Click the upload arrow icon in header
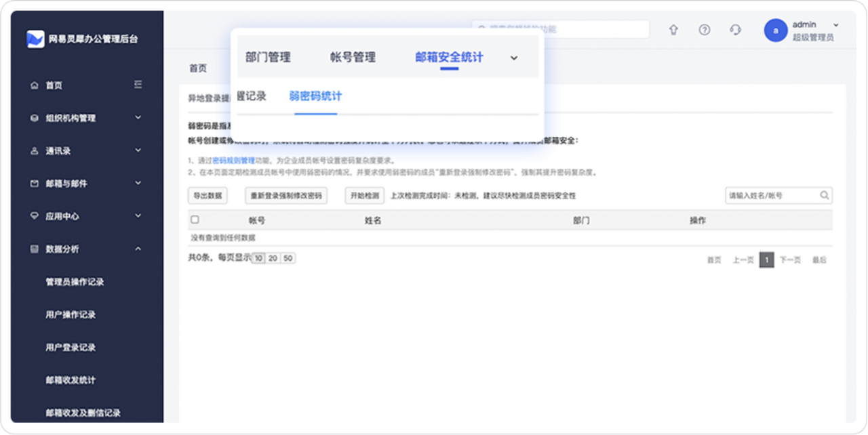 (673, 30)
